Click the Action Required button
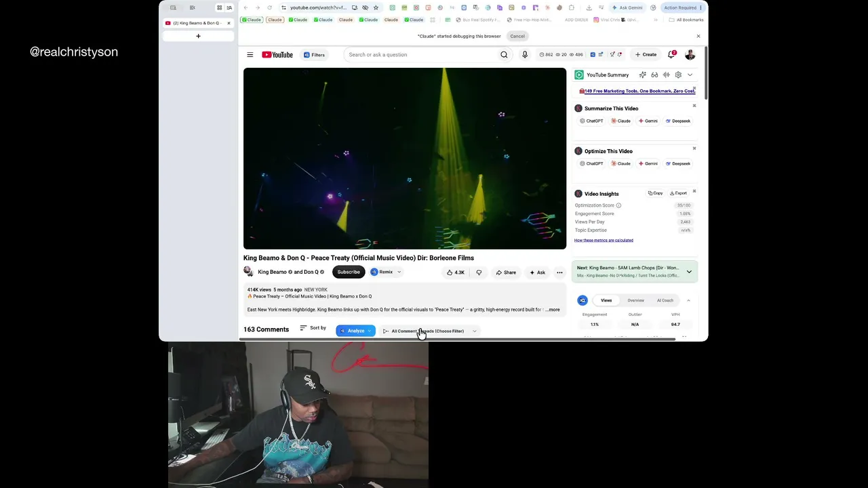Viewport: 868px width, 488px height. tap(682, 8)
